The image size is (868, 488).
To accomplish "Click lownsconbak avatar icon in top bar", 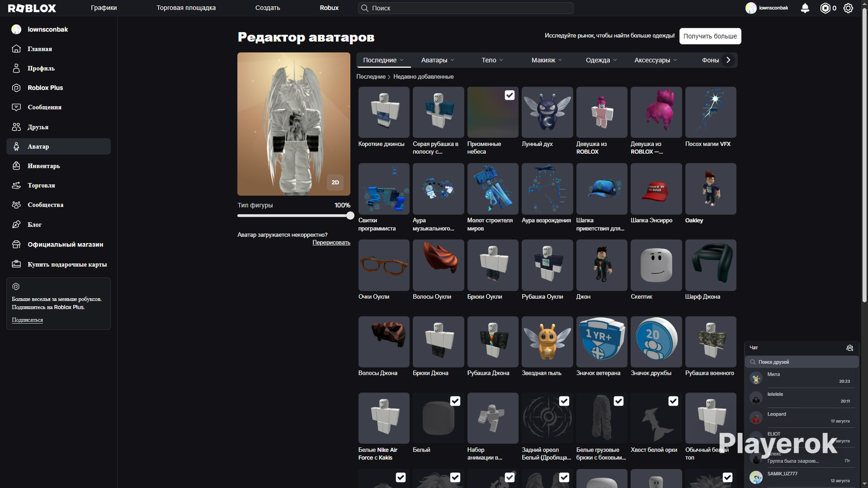I will pos(751,8).
